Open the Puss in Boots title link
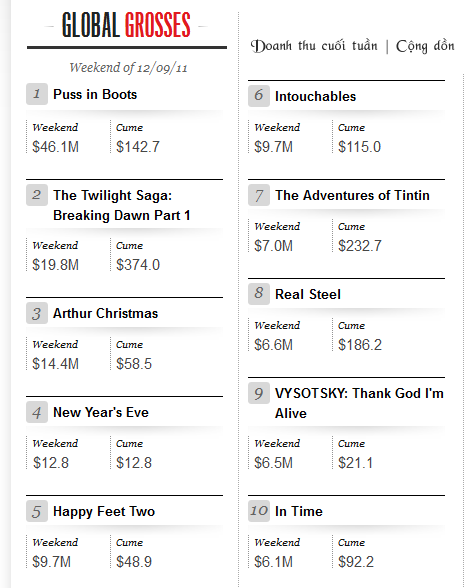468x588 pixels. tap(95, 94)
